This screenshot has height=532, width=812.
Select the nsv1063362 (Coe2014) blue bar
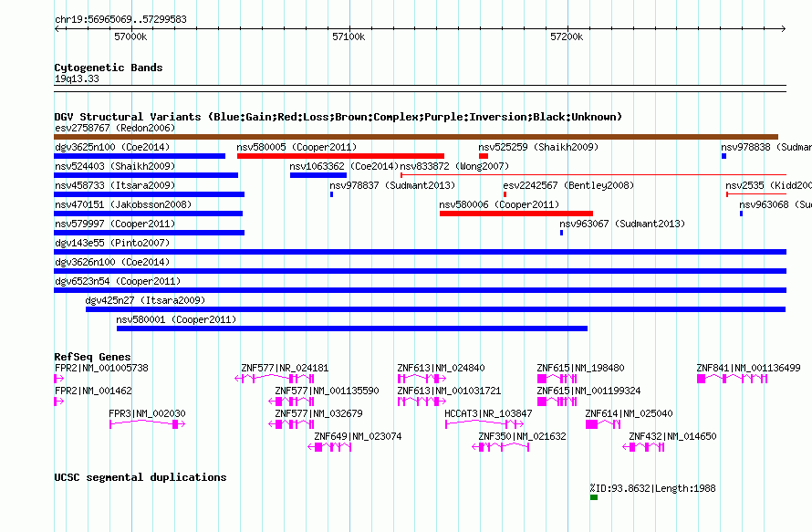point(318,175)
